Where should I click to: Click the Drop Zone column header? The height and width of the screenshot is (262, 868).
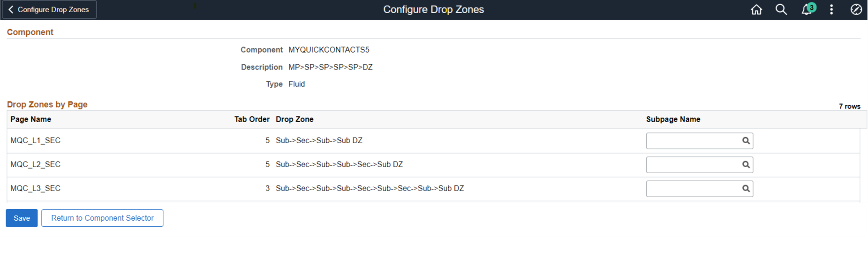pyautogui.click(x=294, y=119)
